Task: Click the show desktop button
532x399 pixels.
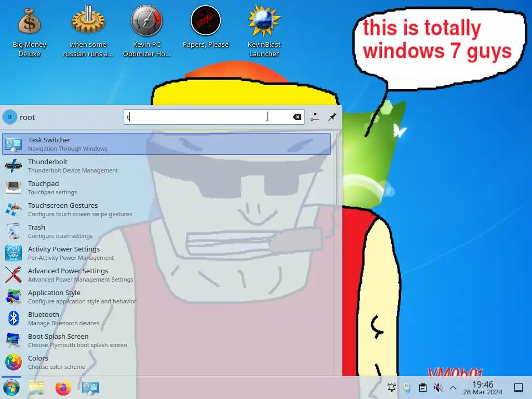Action: pyautogui.click(x=518, y=388)
